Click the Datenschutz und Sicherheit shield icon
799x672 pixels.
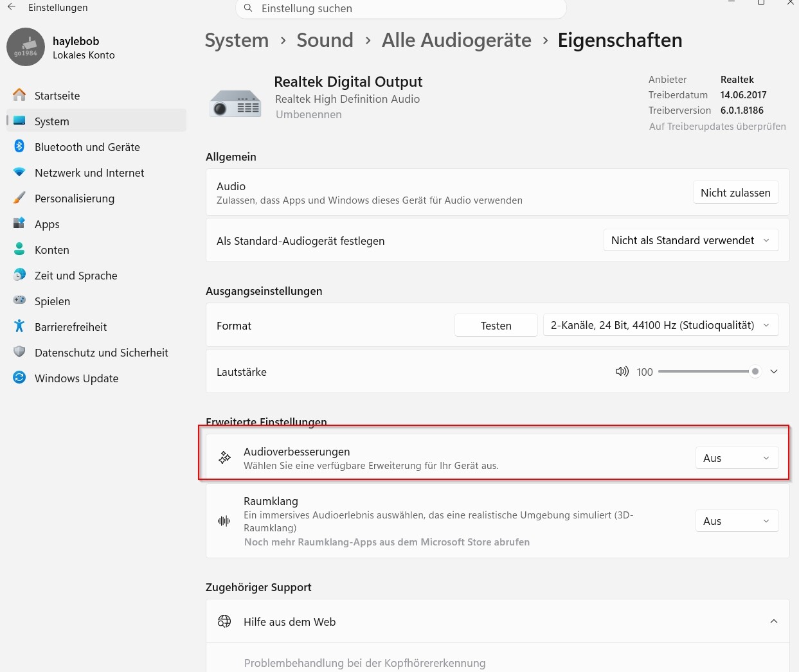click(x=19, y=352)
